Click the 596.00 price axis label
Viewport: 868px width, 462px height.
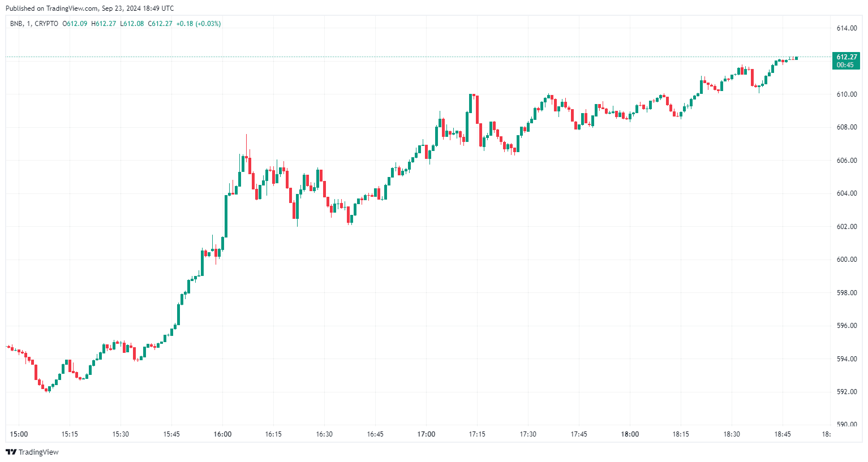click(846, 326)
